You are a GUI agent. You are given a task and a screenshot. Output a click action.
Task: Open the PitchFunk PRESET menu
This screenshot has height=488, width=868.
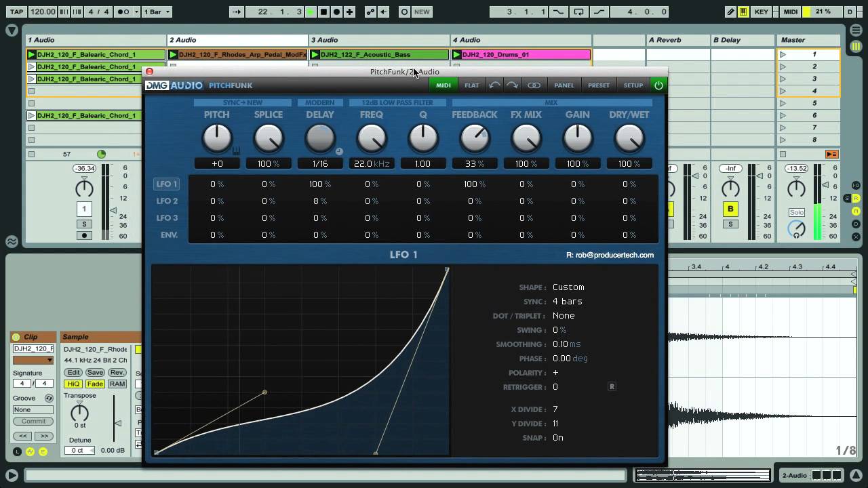[599, 85]
